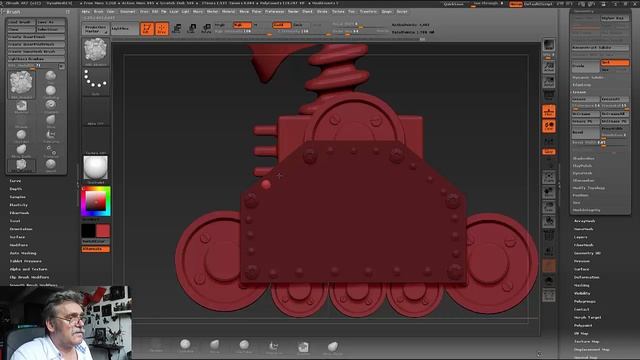
Task: Open Projection Master
Action: tap(96, 29)
